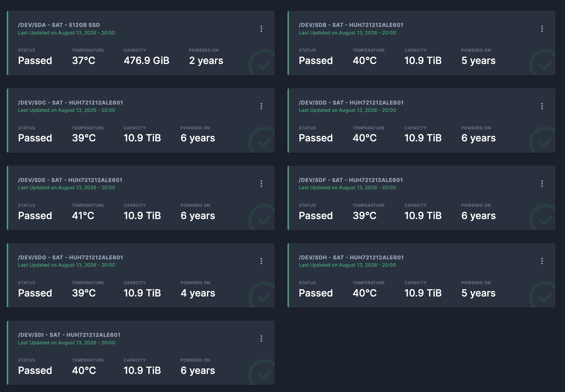The height and width of the screenshot is (392, 565).
Task: Click the Passed status on the /dev/sdf card
Action: tap(316, 216)
